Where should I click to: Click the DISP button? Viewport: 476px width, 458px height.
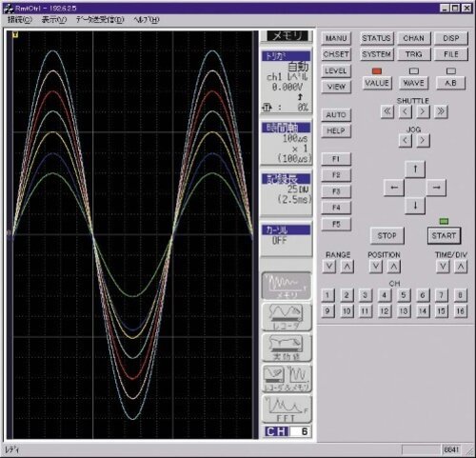point(450,38)
